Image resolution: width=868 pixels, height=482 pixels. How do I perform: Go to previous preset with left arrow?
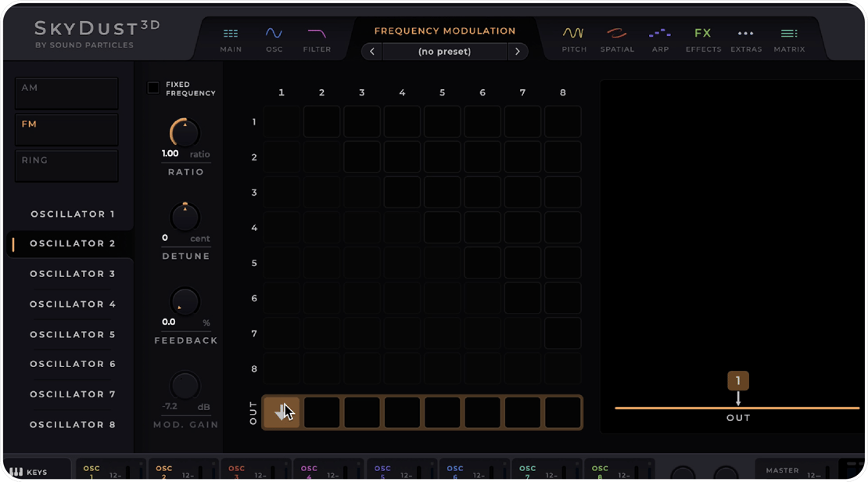[x=372, y=52]
